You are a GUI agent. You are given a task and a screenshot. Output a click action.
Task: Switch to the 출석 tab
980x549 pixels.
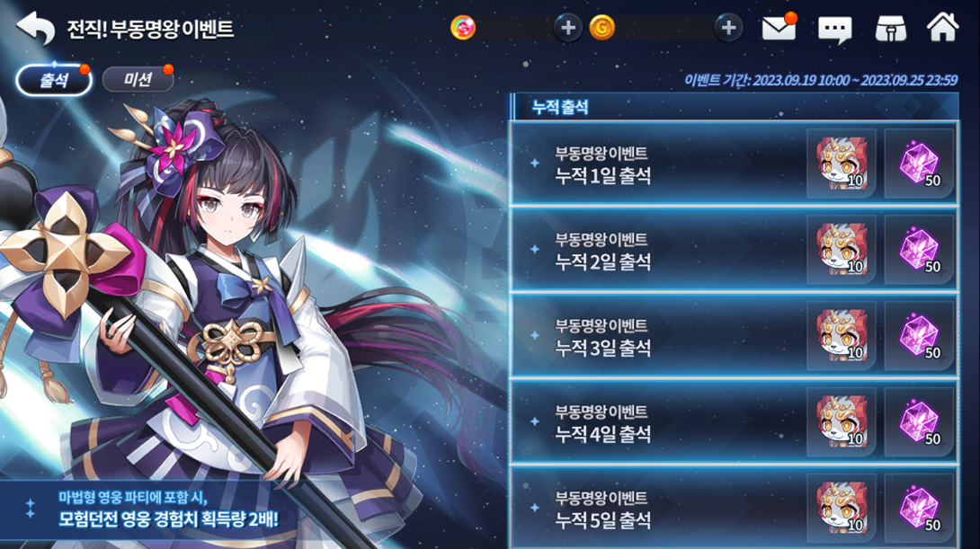point(54,80)
